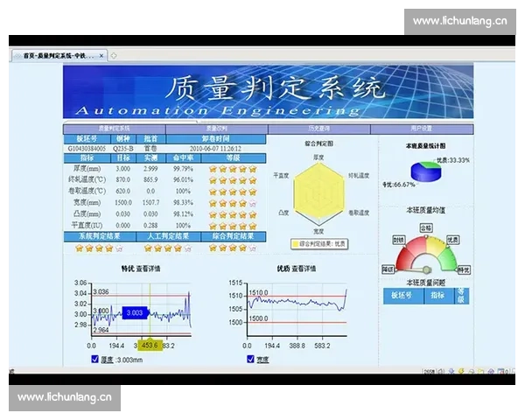Click the blue download arrow status bar icon

(451, 371)
